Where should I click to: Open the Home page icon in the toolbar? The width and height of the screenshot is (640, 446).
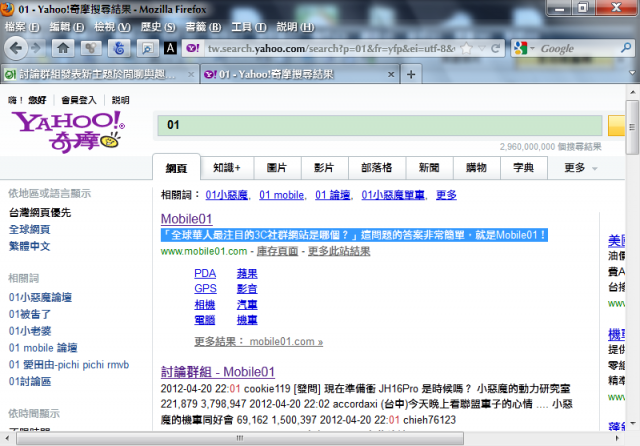coord(63,49)
